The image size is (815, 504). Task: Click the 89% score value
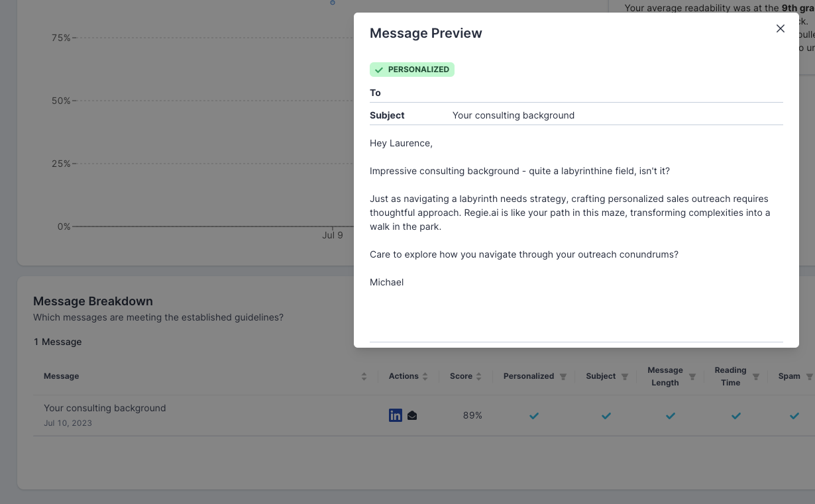(x=472, y=415)
